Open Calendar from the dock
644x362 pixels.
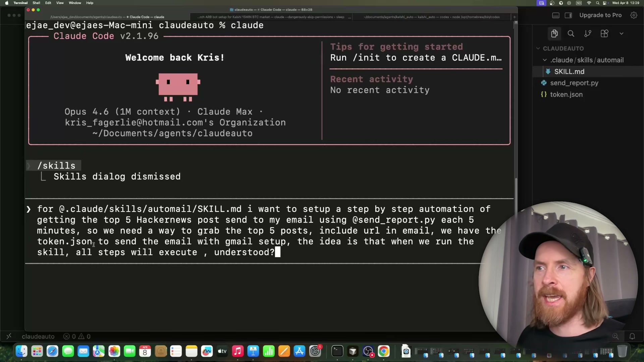tap(145, 351)
